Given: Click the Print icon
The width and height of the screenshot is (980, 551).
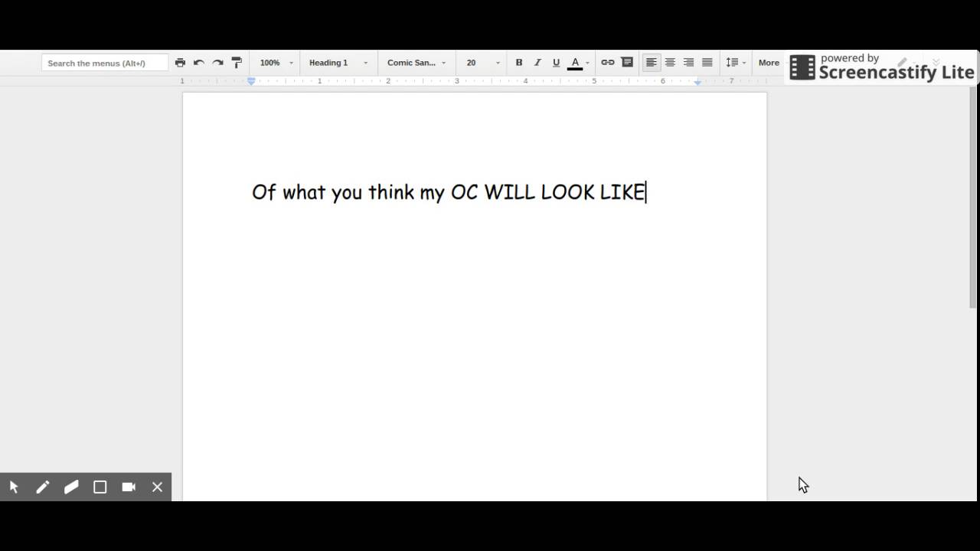Looking at the screenshot, I should tap(180, 63).
